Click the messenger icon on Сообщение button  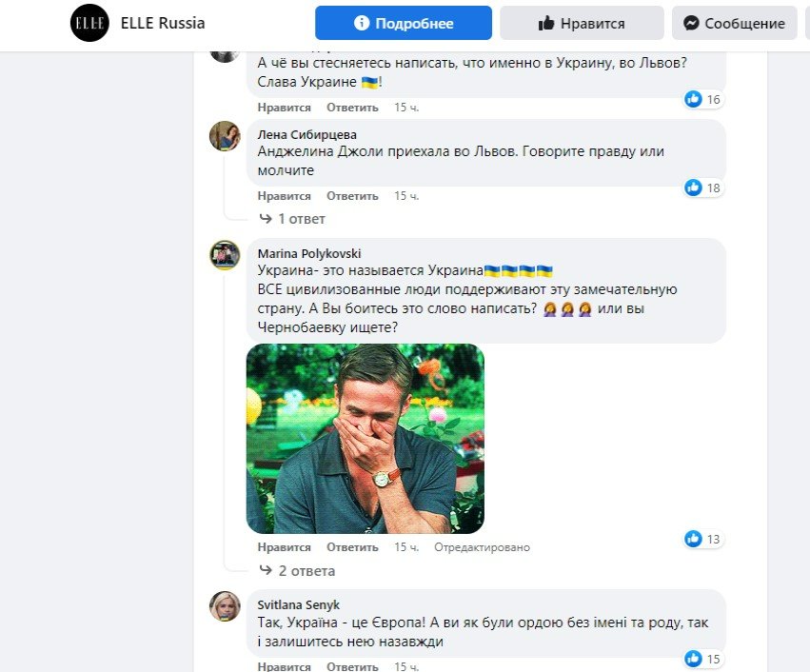click(x=692, y=23)
